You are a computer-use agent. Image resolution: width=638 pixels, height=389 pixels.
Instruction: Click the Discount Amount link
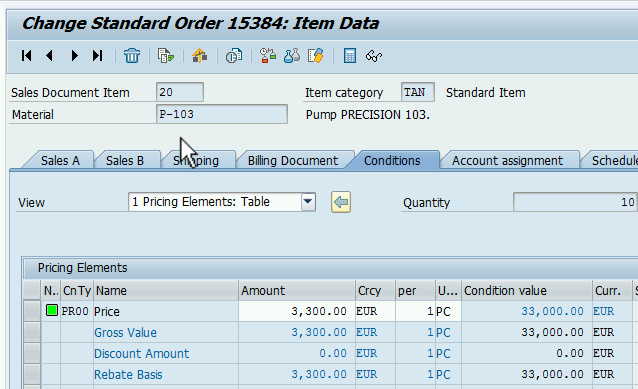[x=142, y=354]
